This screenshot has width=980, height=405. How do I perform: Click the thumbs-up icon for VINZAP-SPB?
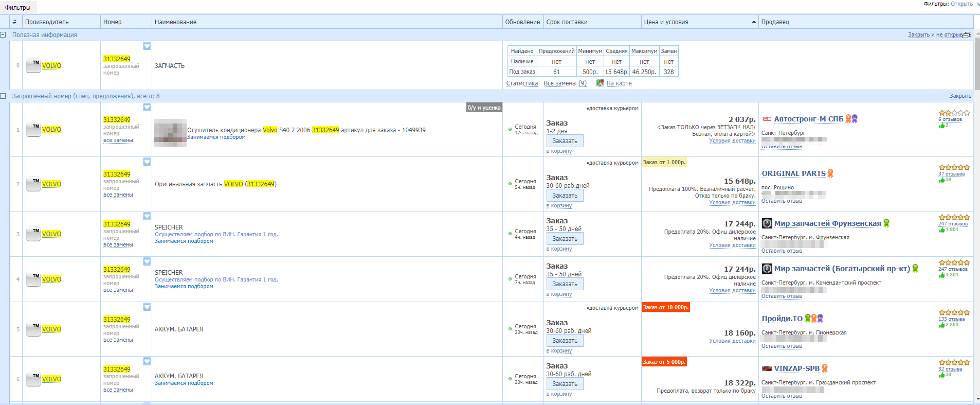click(941, 375)
